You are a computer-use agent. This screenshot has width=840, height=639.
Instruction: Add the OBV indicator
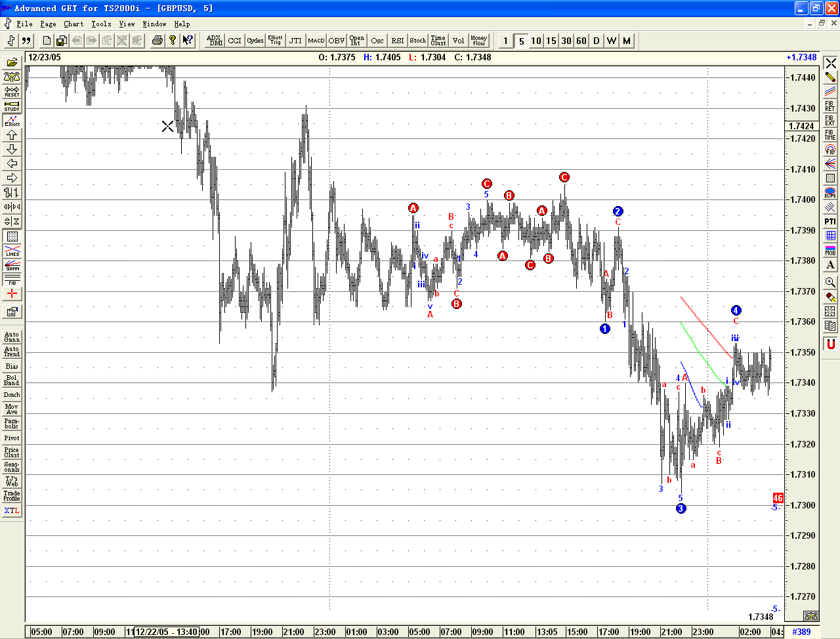point(337,41)
